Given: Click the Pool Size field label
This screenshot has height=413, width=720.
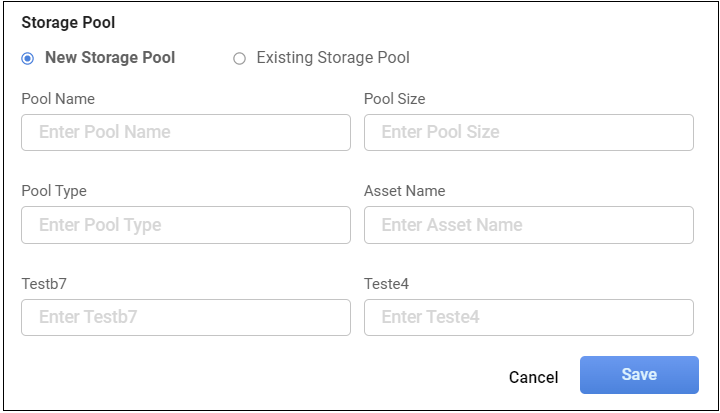Looking at the screenshot, I should (x=395, y=99).
